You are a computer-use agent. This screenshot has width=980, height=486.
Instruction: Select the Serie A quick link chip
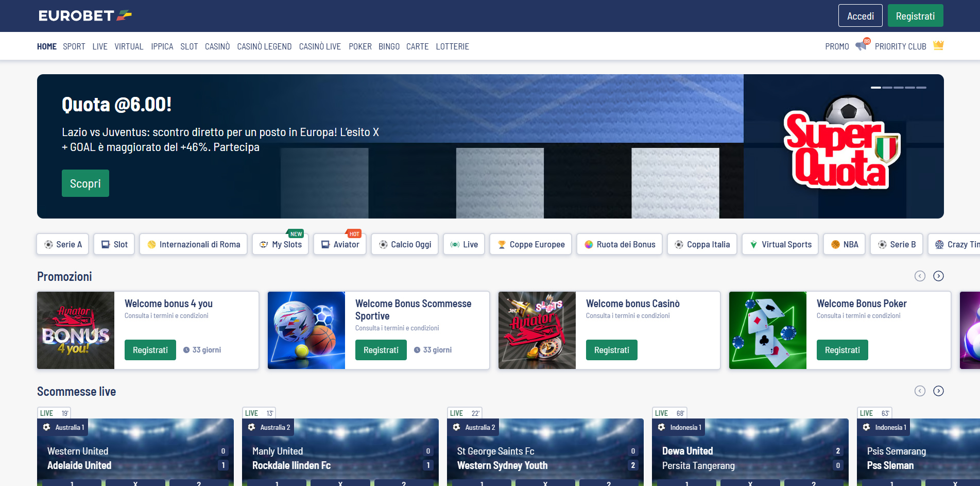[x=63, y=244]
